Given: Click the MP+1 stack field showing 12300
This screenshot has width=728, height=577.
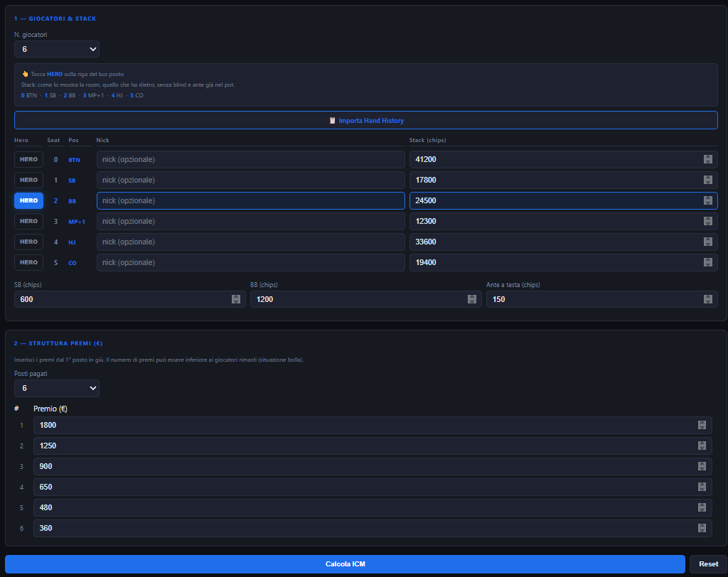Looking at the screenshot, I should pyautogui.click(x=564, y=222).
